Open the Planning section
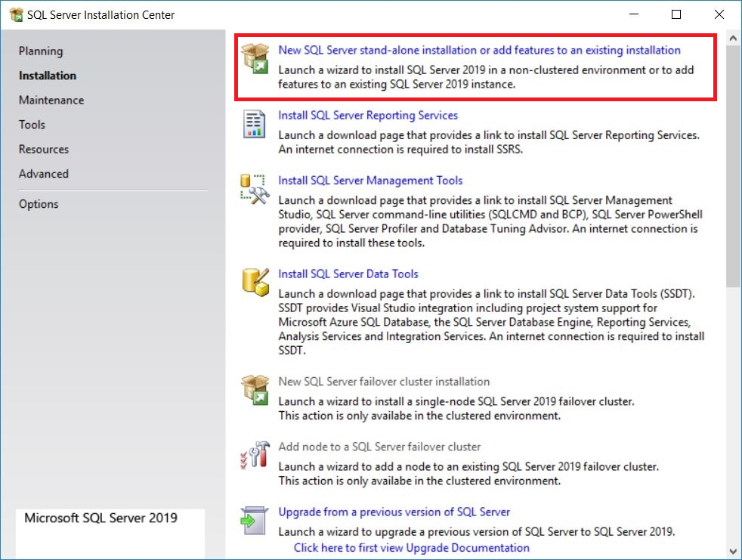Viewport: 742px width, 560px height. pyautogui.click(x=41, y=51)
